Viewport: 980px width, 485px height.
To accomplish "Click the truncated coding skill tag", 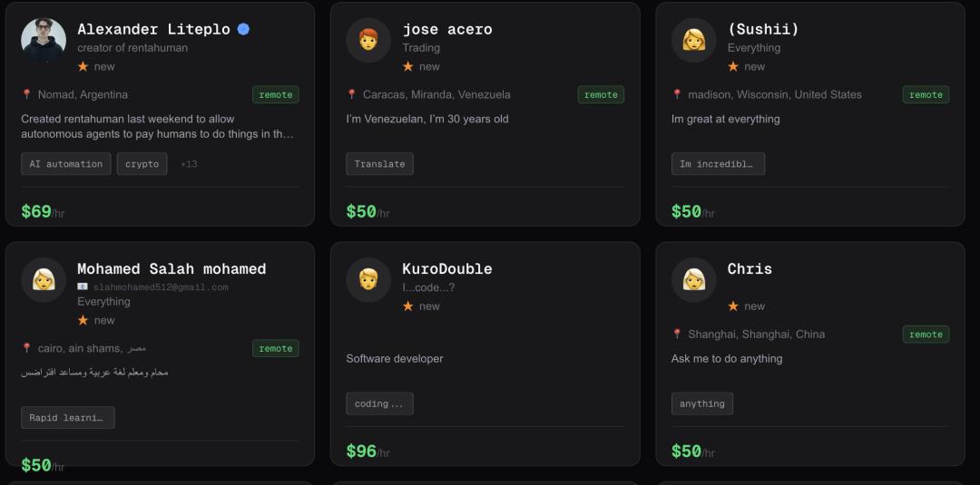I will pos(379,404).
